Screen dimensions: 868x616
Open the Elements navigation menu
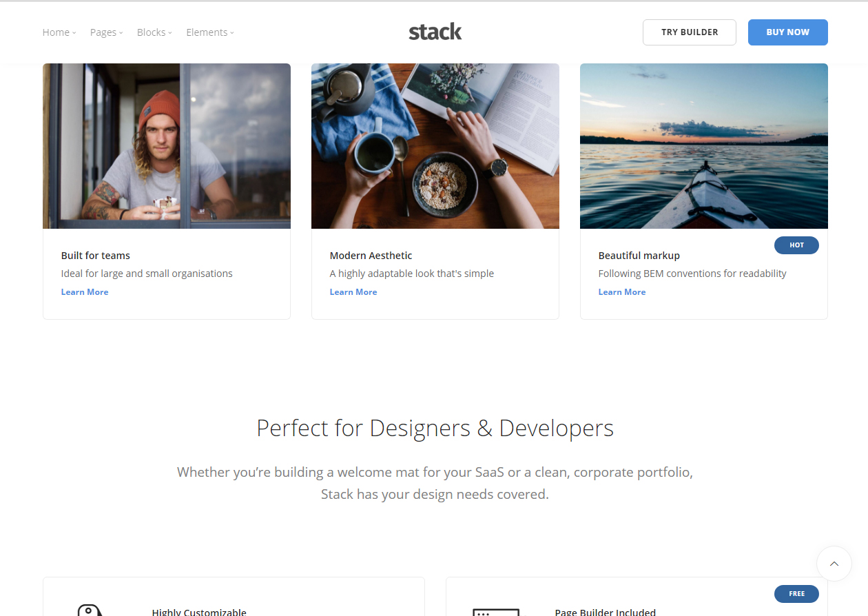coord(210,32)
